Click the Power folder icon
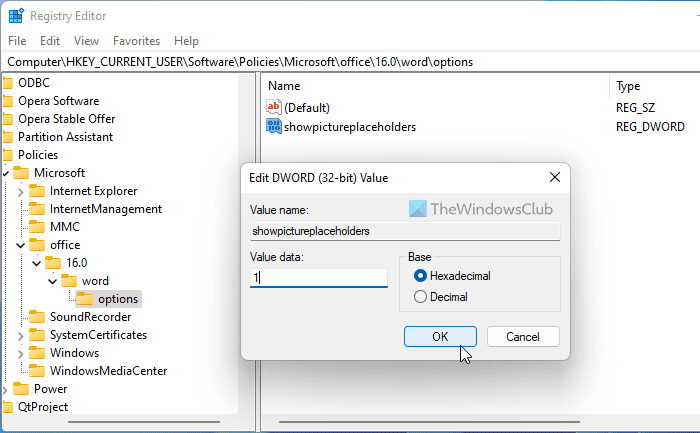 coord(21,389)
